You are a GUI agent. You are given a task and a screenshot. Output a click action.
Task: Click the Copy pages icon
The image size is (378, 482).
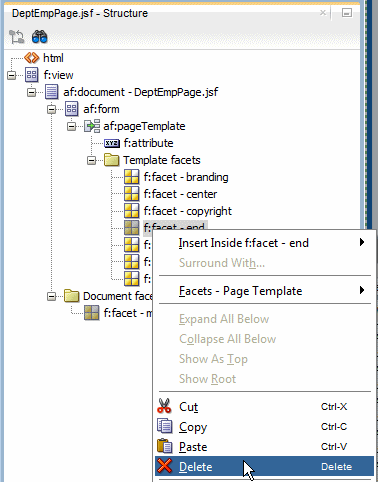164,426
